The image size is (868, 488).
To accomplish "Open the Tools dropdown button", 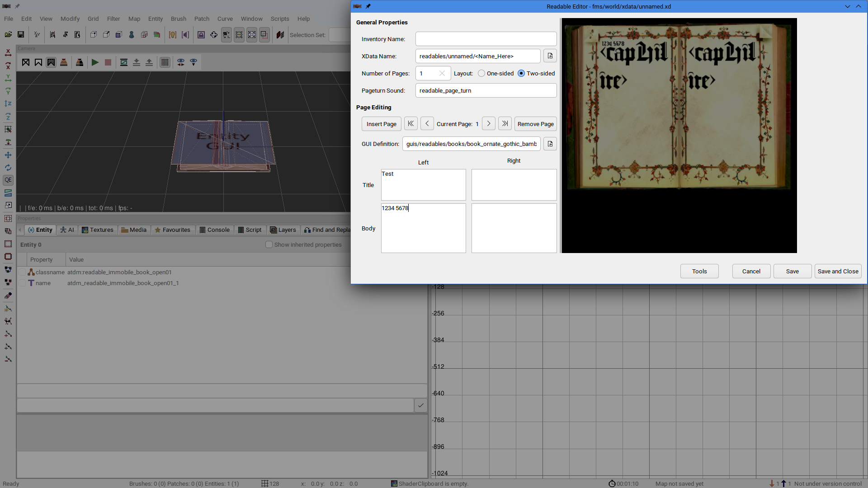I will (x=699, y=271).
